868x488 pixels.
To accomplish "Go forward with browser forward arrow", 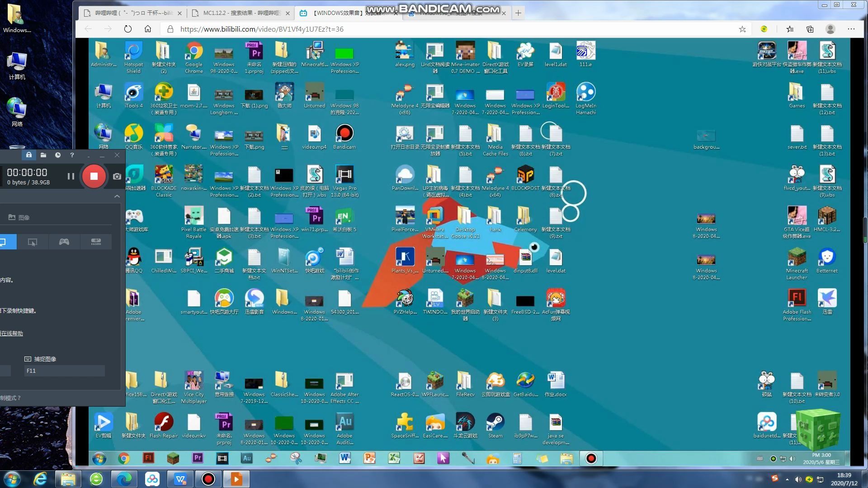I will tap(108, 29).
